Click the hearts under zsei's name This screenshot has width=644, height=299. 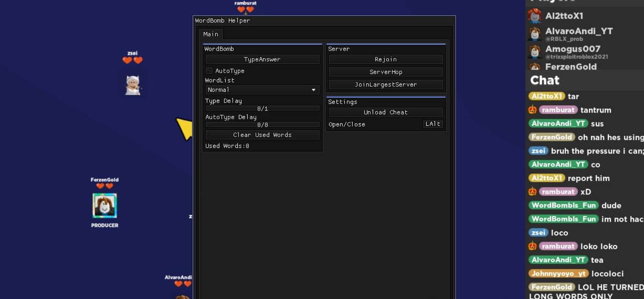click(x=133, y=60)
